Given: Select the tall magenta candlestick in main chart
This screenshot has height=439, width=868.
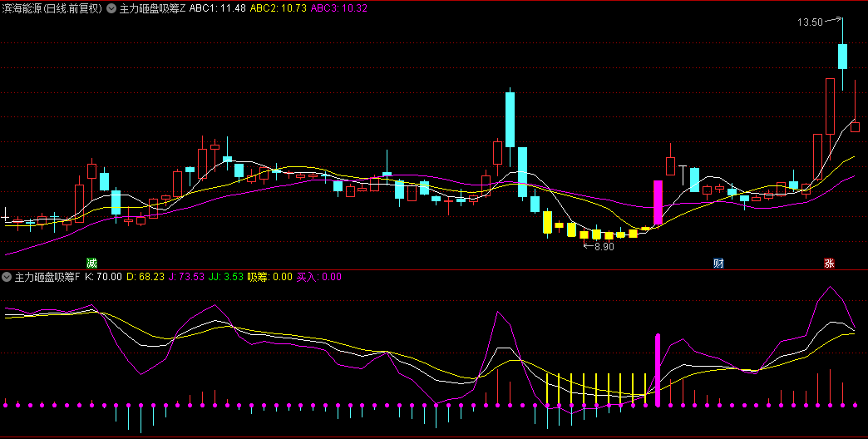Looking at the screenshot, I should pos(658,202).
